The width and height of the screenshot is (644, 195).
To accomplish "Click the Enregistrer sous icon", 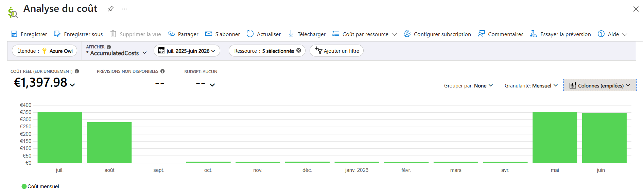I will click(57, 34).
